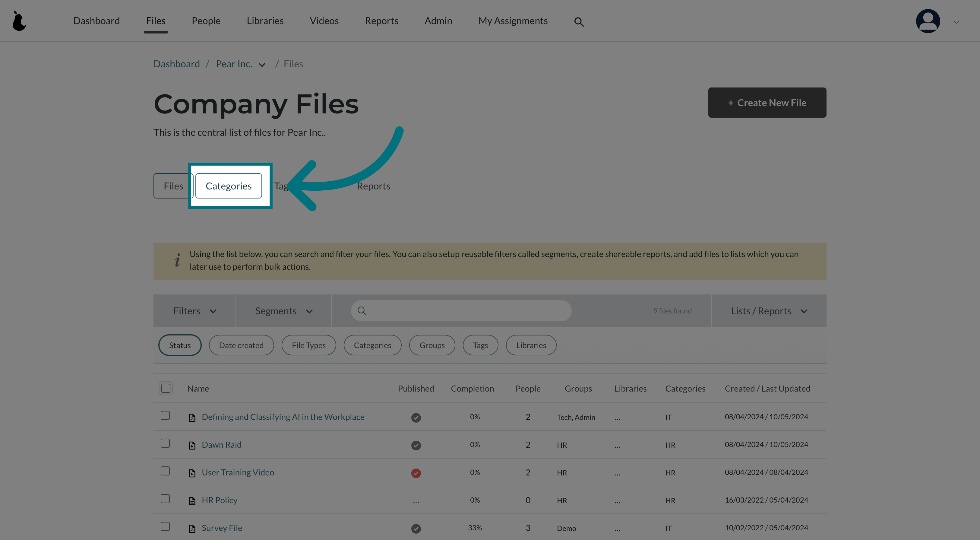
Task: Focus the files search input field
Action: (x=461, y=311)
